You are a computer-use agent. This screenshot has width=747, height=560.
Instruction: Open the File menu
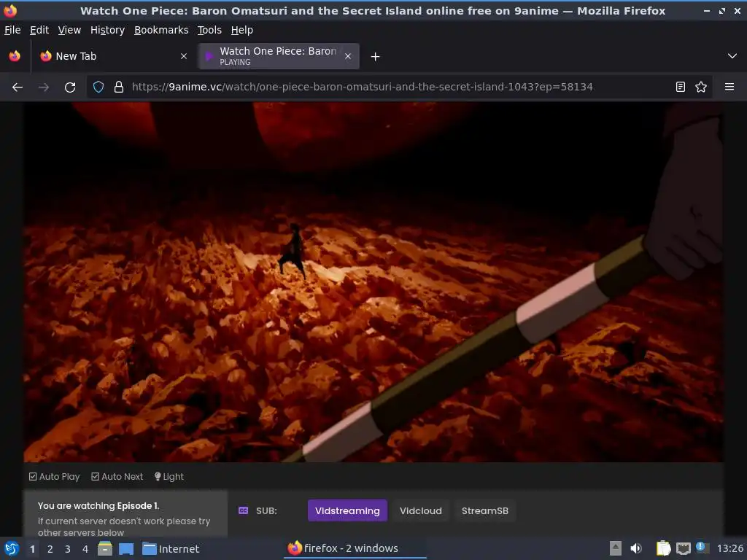coord(12,30)
